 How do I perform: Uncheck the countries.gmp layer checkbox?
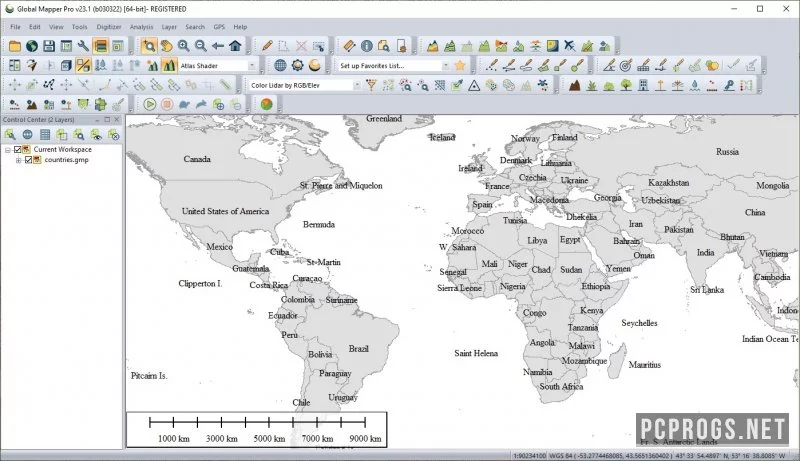pyautogui.click(x=28, y=160)
